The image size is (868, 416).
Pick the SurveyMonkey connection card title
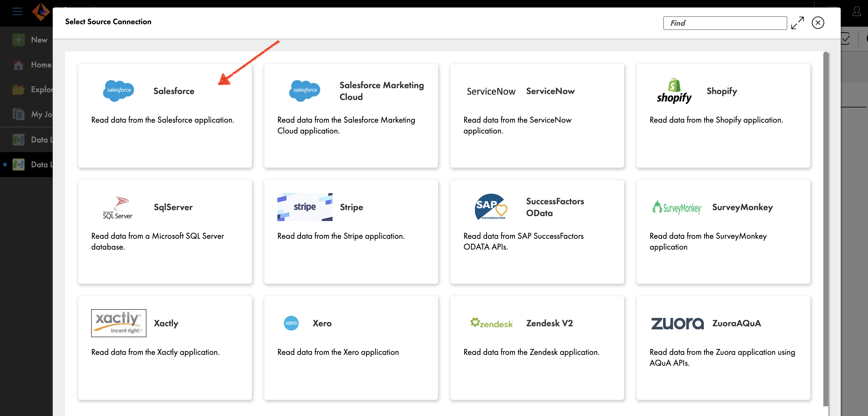(742, 207)
